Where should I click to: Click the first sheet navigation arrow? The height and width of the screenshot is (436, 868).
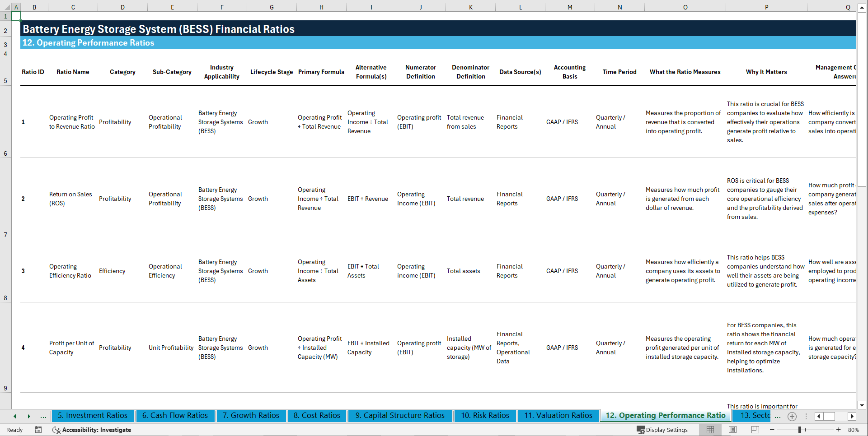tap(14, 416)
